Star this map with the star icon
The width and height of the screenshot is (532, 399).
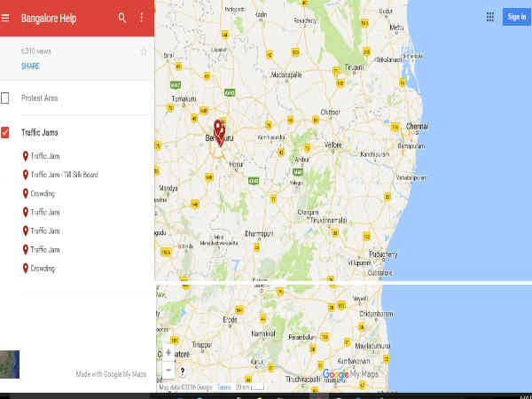[144, 52]
